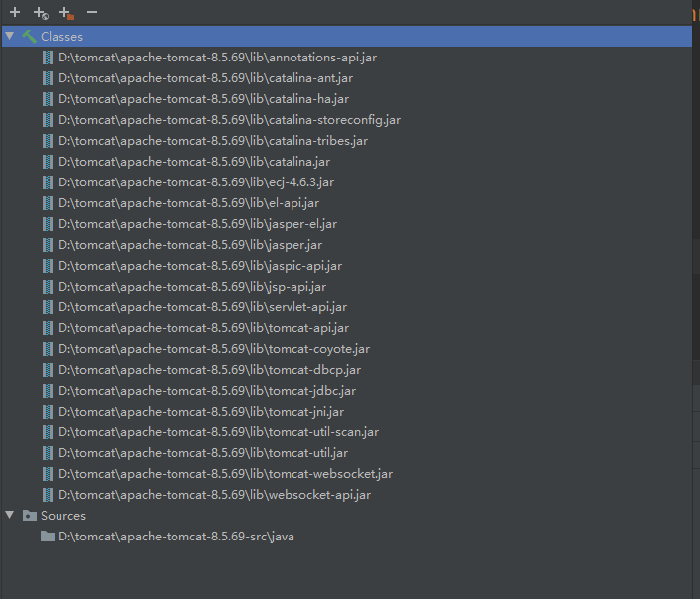Click the Specify Documentation URL plus-globe icon
This screenshot has height=599, width=700.
(x=41, y=13)
